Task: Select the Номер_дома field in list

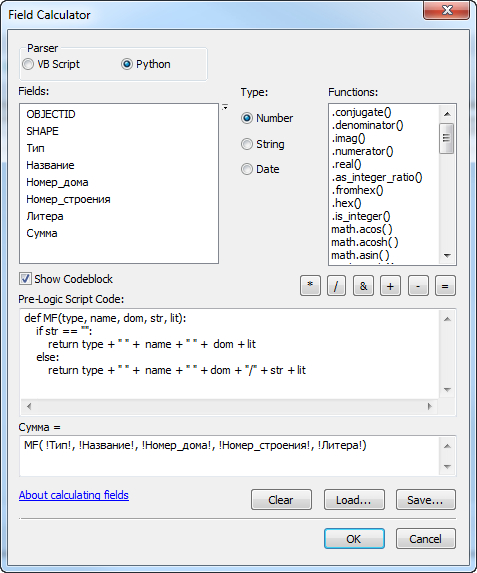Action: coord(57,182)
